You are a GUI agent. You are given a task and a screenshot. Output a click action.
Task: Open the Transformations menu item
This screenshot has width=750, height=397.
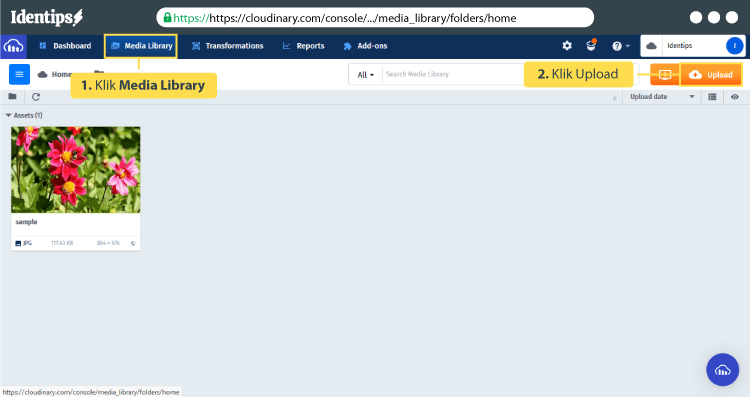click(228, 46)
